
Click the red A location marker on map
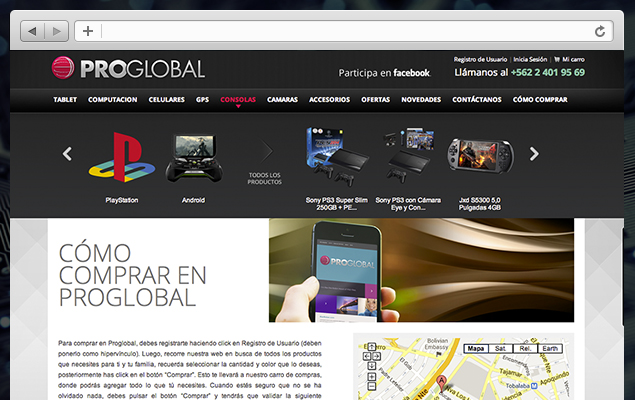(441, 383)
